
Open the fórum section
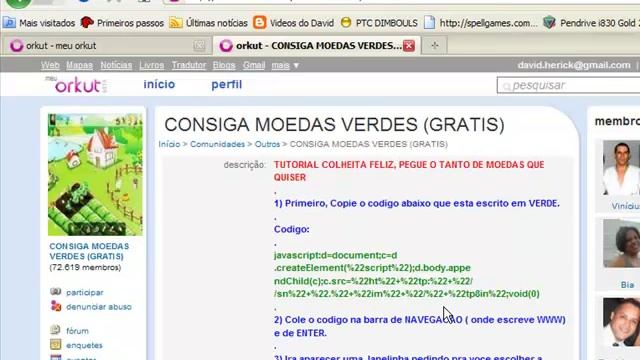click(77, 331)
